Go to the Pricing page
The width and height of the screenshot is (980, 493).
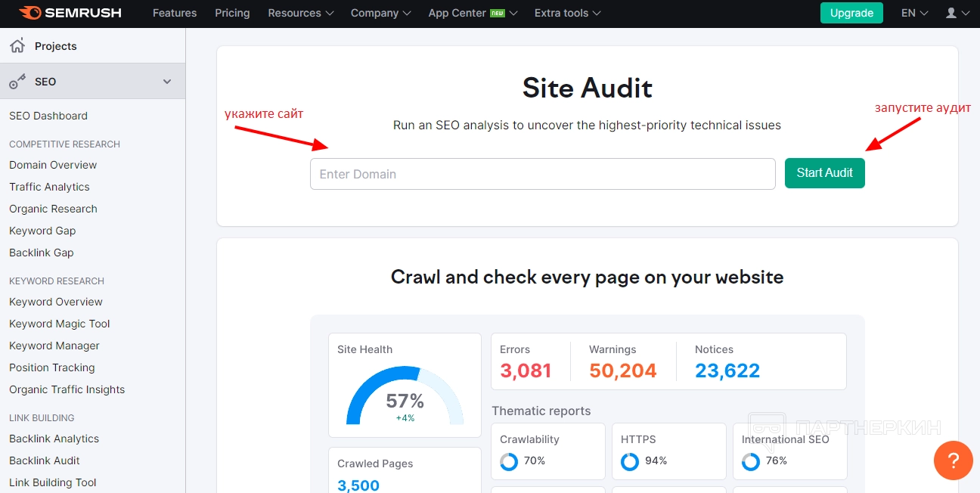(232, 13)
